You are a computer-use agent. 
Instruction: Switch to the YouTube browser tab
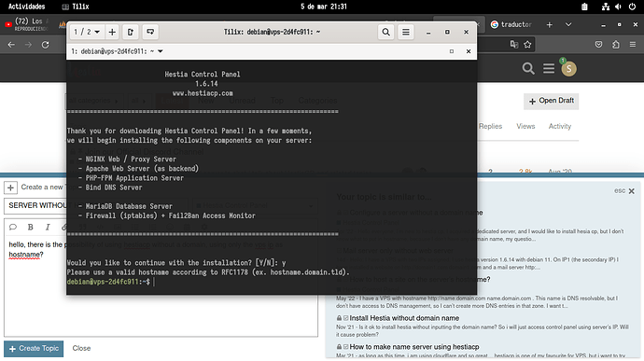(x=27, y=24)
